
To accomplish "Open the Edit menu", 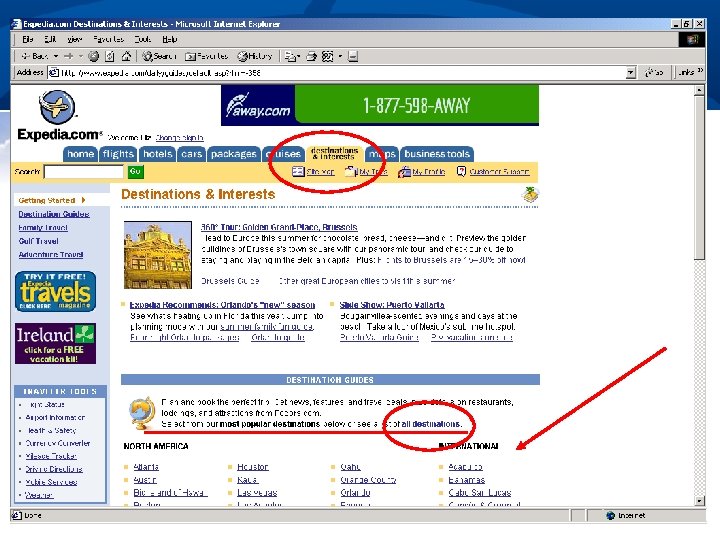I will (50, 39).
